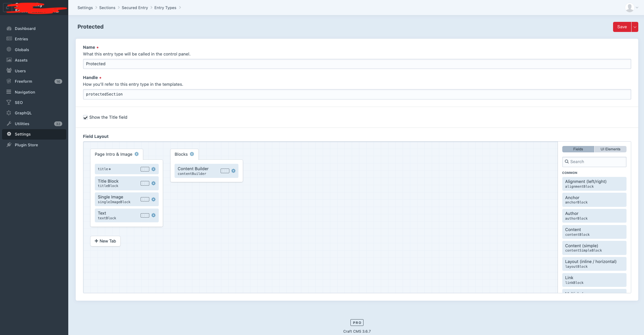The image size is (644, 335).
Task: Add a New Tab to field layout
Action: tap(105, 241)
